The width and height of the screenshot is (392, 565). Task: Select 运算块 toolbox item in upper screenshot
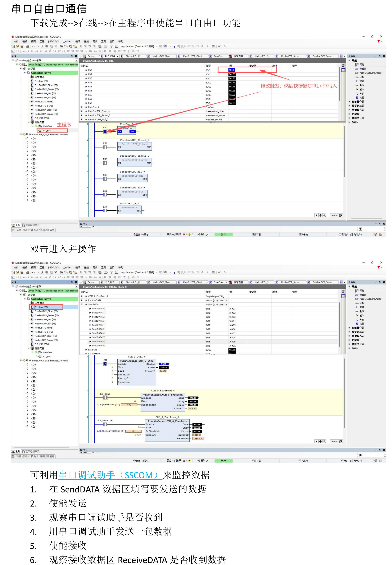(x=361, y=69)
